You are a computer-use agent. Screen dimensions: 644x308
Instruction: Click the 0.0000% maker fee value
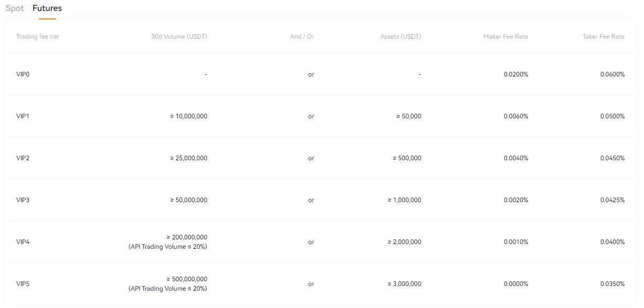click(x=516, y=284)
